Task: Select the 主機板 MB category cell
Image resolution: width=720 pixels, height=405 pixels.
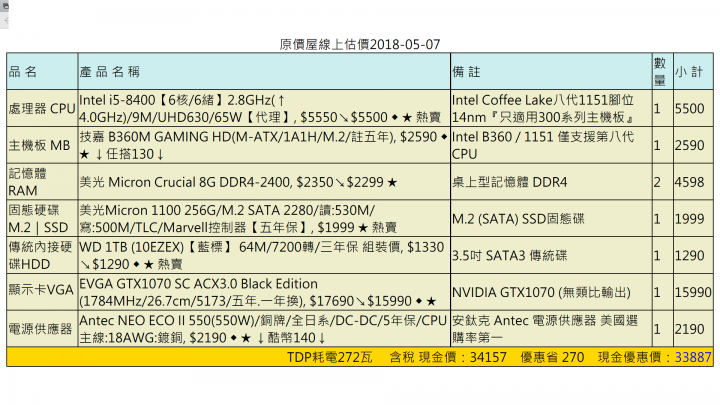Action: click(42, 145)
